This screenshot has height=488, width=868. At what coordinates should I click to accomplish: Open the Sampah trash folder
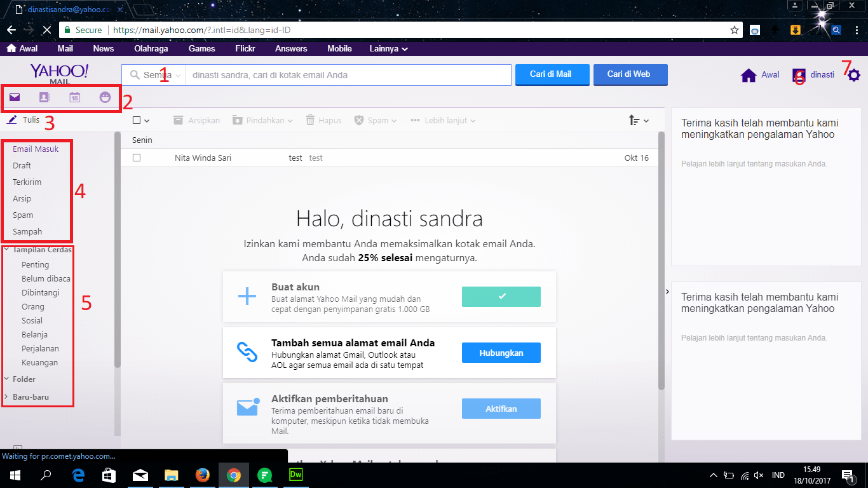(x=27, y=231)
